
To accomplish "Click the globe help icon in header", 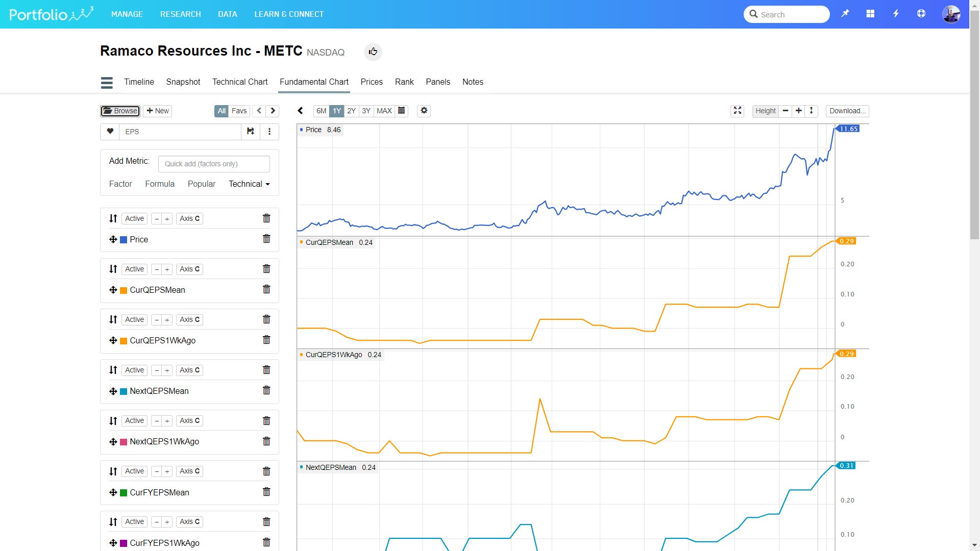I will click(x=921, y=14).
